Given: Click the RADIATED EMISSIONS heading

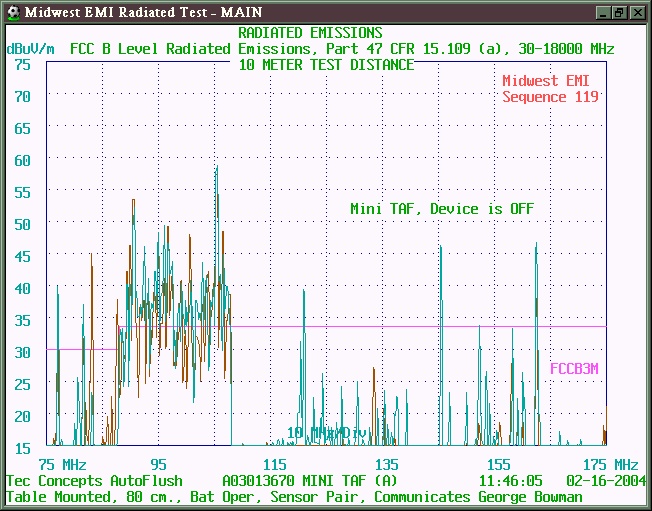Looking at the screenshot, I should [x=310, y=34].
